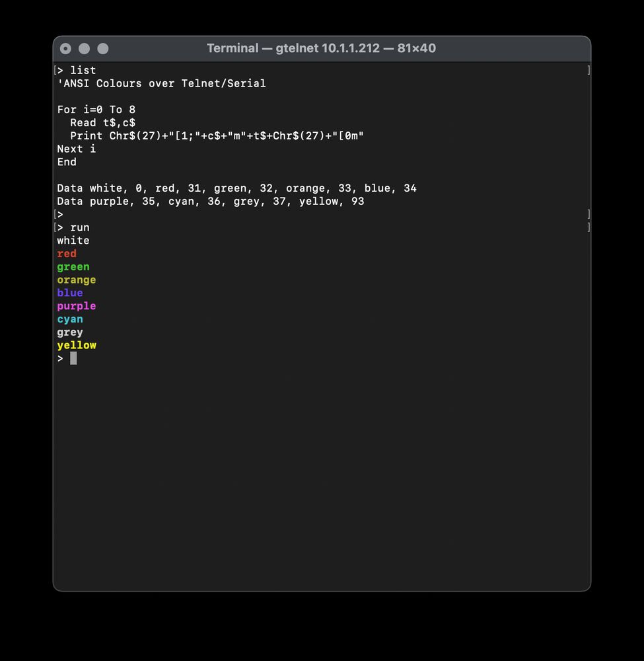This screenshot has width=644, height=661.
Task: Select the green colored output line
Action: click(x=73, y=266)
